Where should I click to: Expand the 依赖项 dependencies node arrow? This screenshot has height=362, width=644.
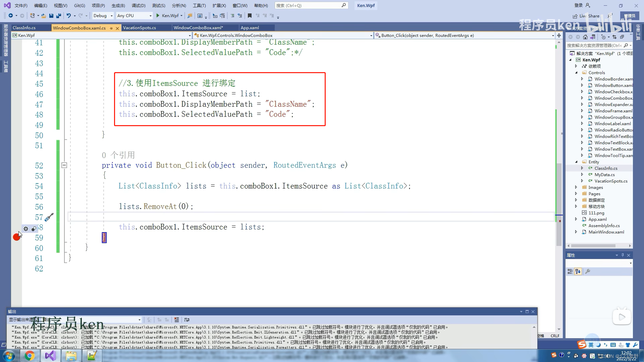pyautogui.click(x=576, y=66)
